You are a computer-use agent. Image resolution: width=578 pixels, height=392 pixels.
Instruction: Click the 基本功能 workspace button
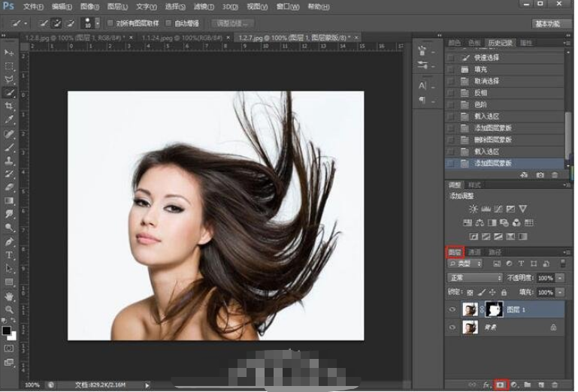click(551, 23)
